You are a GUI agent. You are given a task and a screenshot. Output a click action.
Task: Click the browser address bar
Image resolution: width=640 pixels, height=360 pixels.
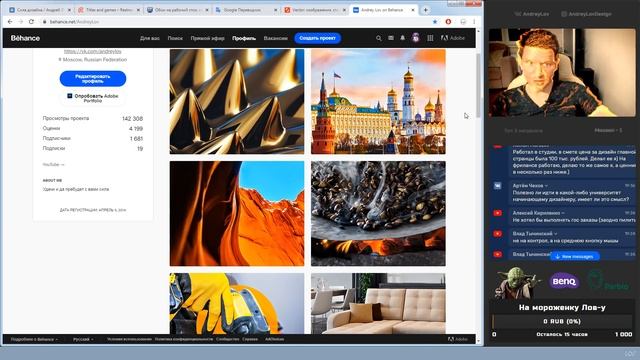pyautogui.click(x=237, y=22)
